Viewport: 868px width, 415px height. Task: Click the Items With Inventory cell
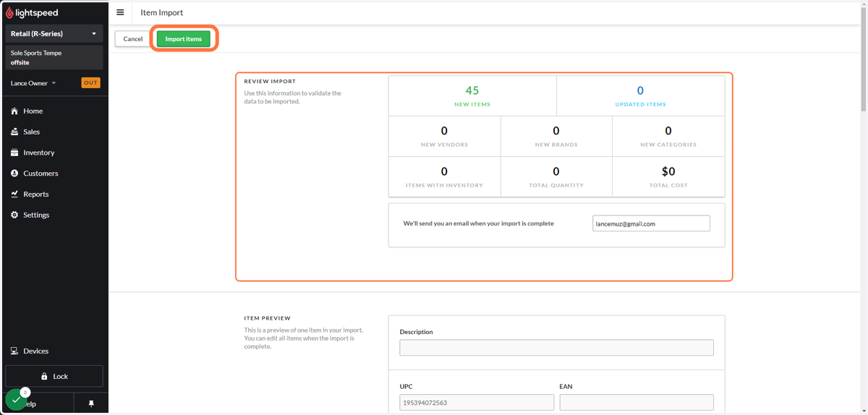(444, 177)
